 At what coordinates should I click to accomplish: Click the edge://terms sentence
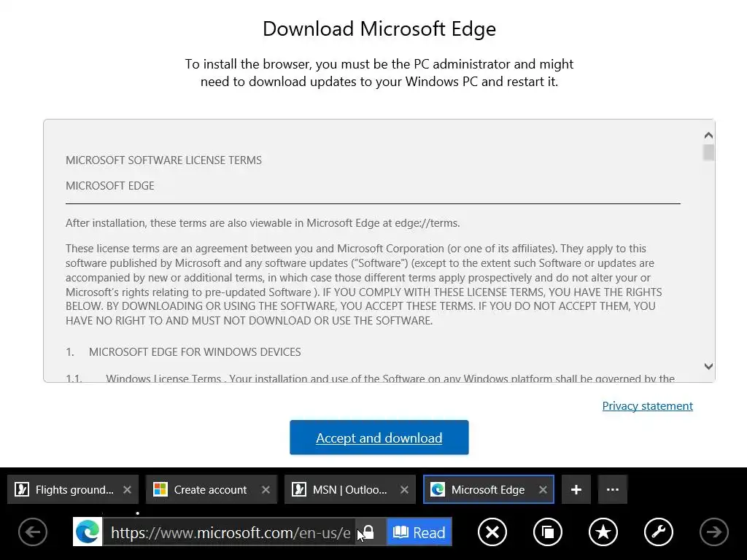pos(263,223)
